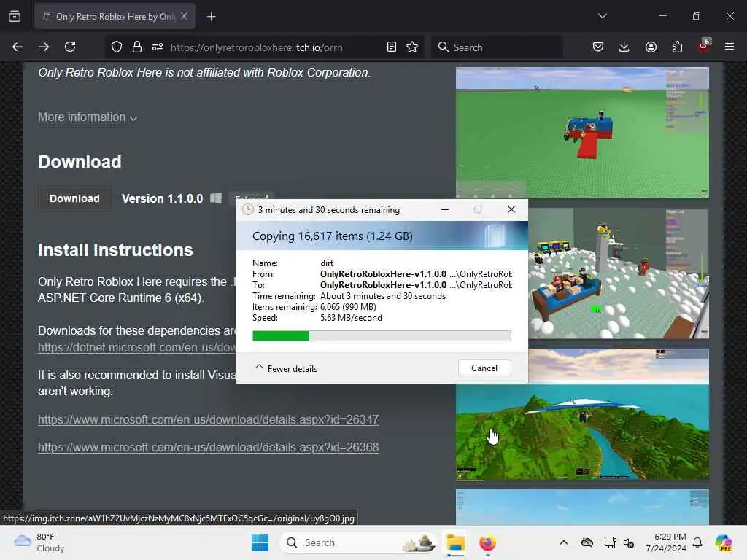
Task: Open the Firefox account icon
Action: [x=651, y=47]
